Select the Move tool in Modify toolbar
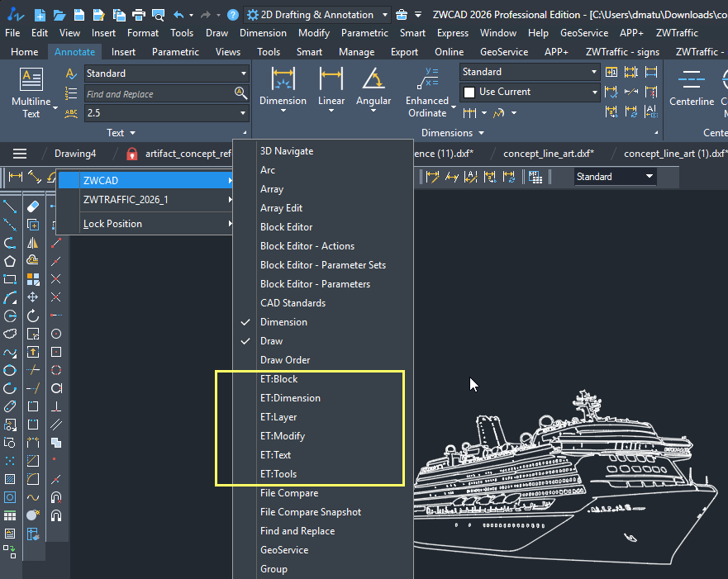This screenshot has width=728, height=579. [x=33, y=297]
